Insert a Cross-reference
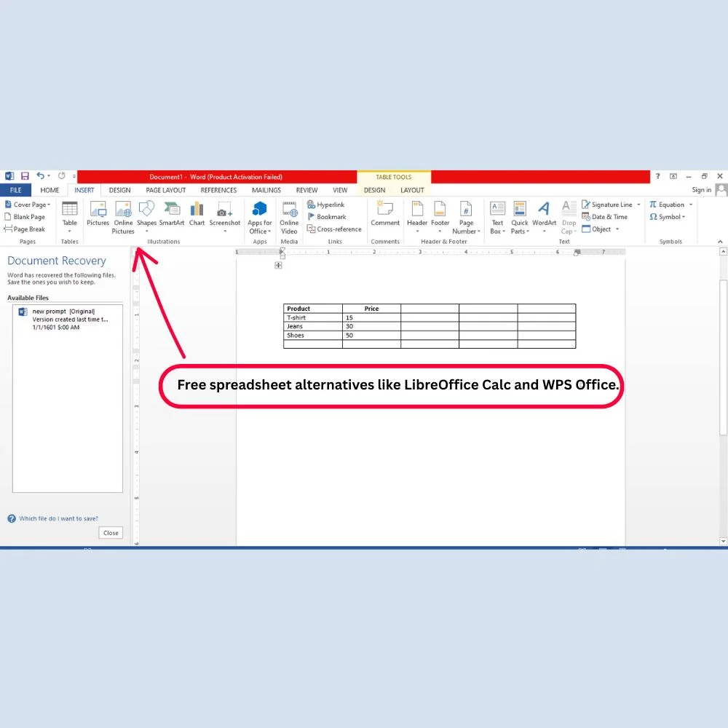 (334, 229)
